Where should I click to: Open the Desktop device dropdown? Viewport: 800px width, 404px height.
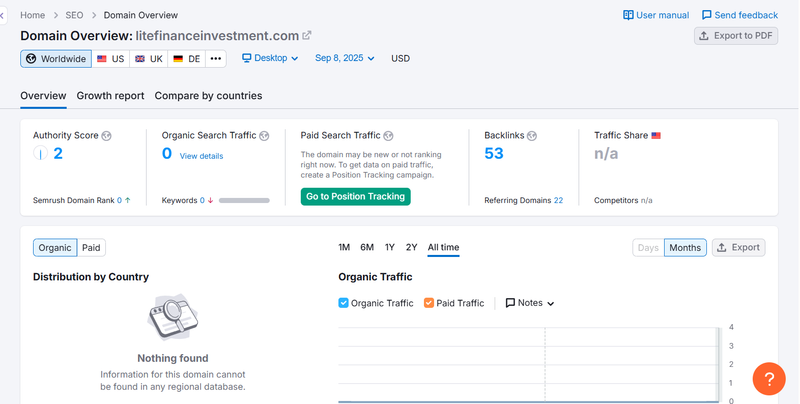pos(270,58)
